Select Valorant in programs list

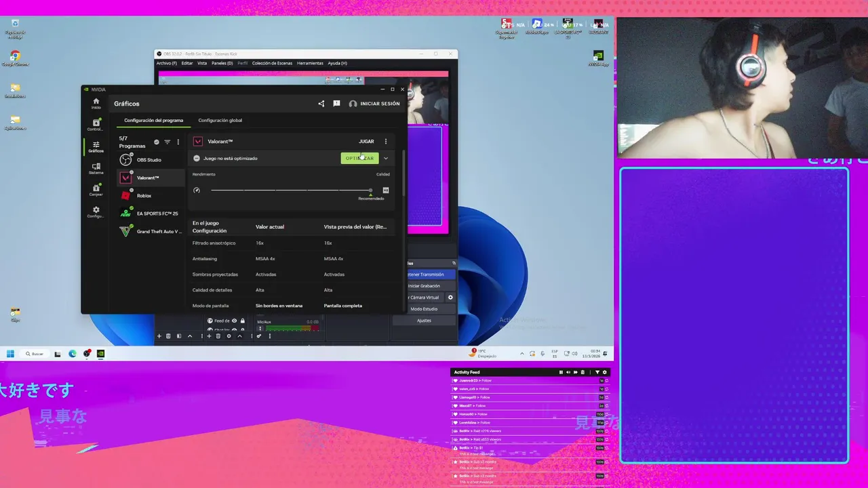pos(149,178)
